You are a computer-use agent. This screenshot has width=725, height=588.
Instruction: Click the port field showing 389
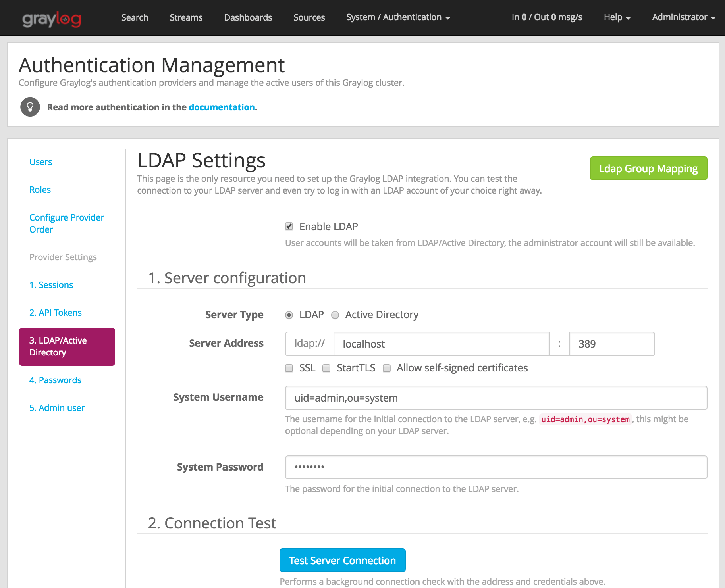pyautogui.click(x=612, y=344)
